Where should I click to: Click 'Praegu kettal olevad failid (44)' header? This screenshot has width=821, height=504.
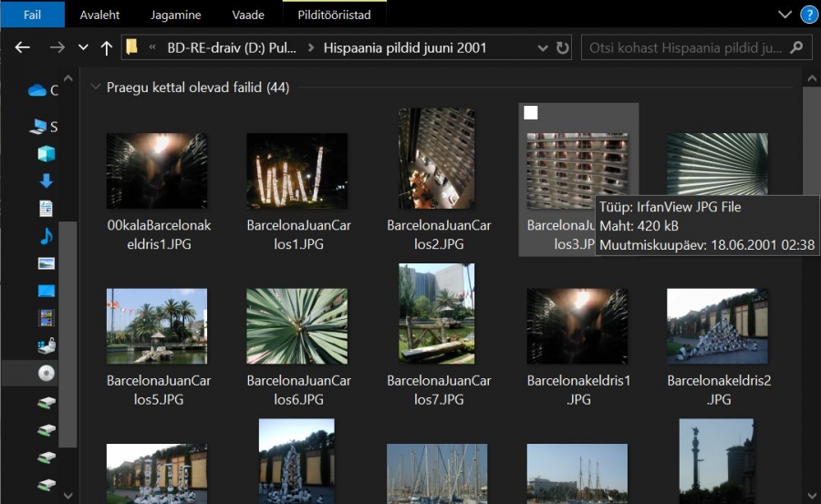coord(197,87)
